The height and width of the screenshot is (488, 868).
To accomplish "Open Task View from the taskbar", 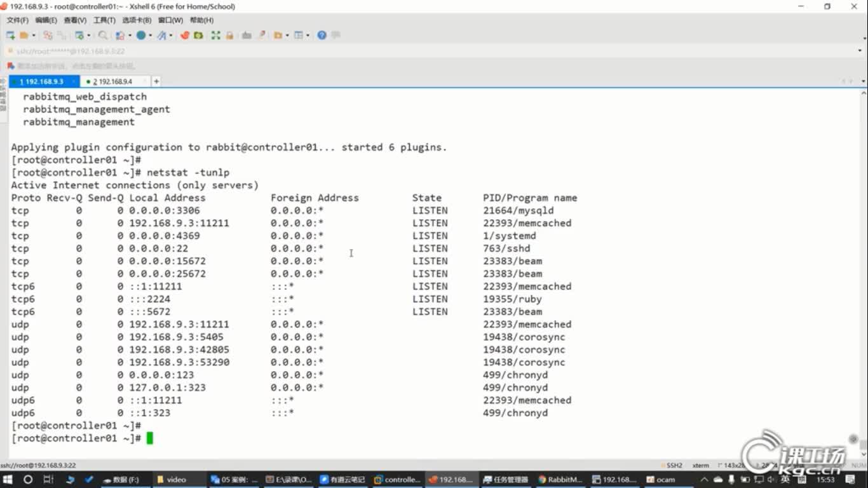I will coord(48,480).
